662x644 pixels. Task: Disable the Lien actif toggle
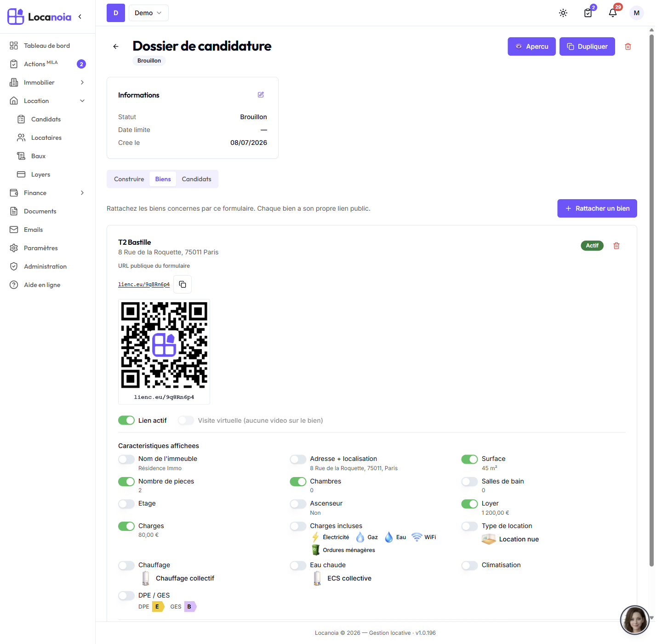[x=126, y=420]
